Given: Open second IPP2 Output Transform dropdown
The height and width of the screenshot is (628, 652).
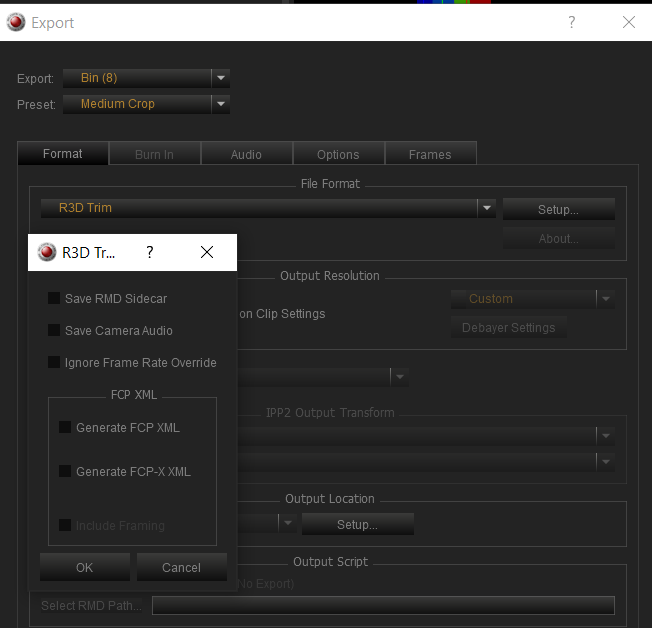Looking at the screenshot, I should (606, 462).
